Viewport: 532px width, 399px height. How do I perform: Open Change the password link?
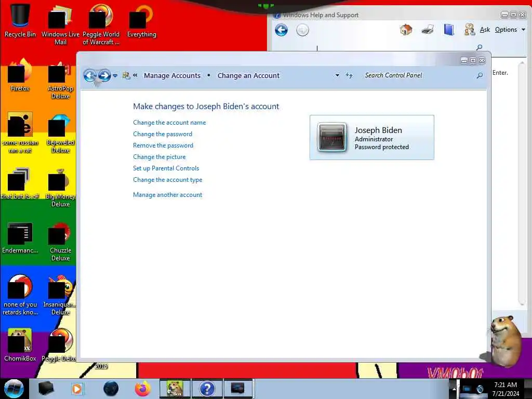[163, 134]
